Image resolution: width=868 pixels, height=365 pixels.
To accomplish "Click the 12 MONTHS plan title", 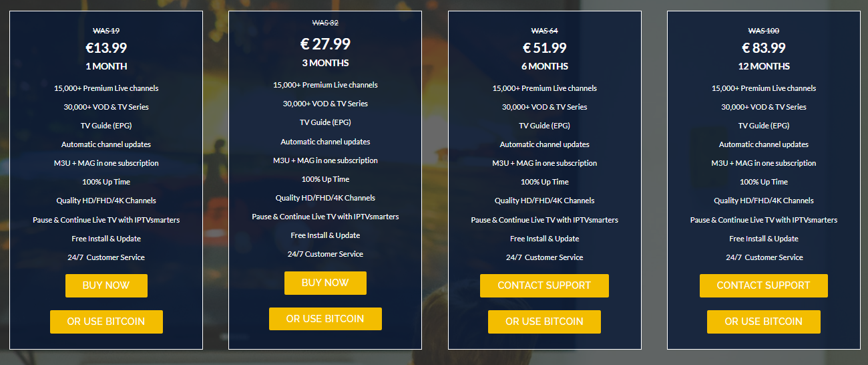I will [x=763, y=66].
